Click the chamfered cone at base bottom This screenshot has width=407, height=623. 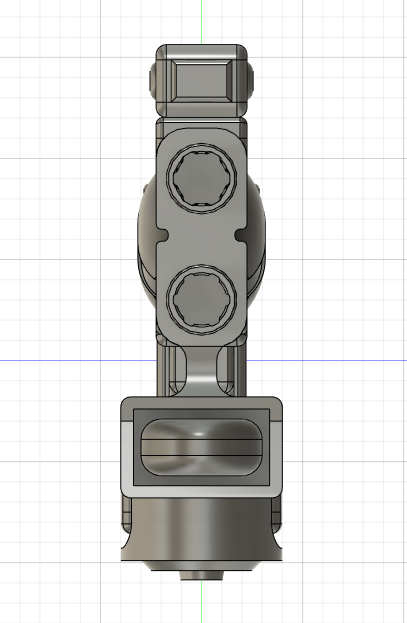[x=202, y=566]
